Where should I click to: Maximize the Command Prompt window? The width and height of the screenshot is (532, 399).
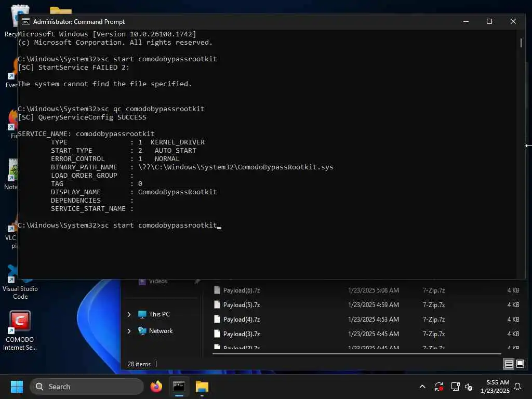pyautogui.click(x=489, y=21)
